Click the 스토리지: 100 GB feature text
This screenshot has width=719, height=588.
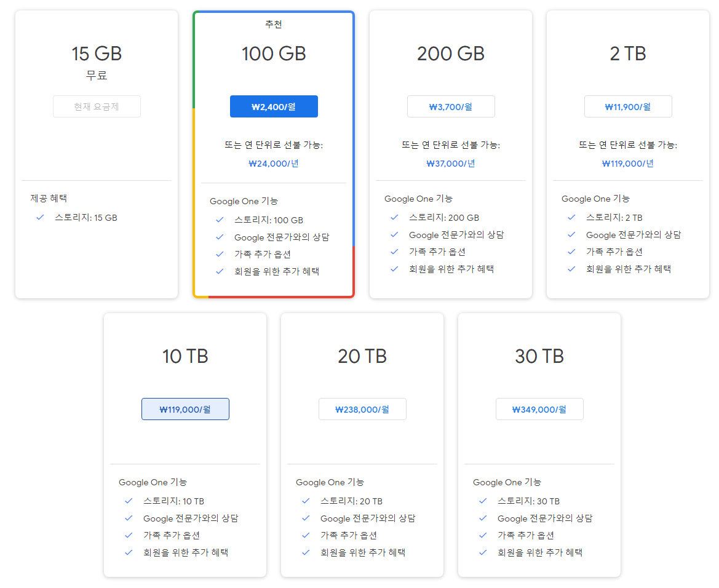269,220
